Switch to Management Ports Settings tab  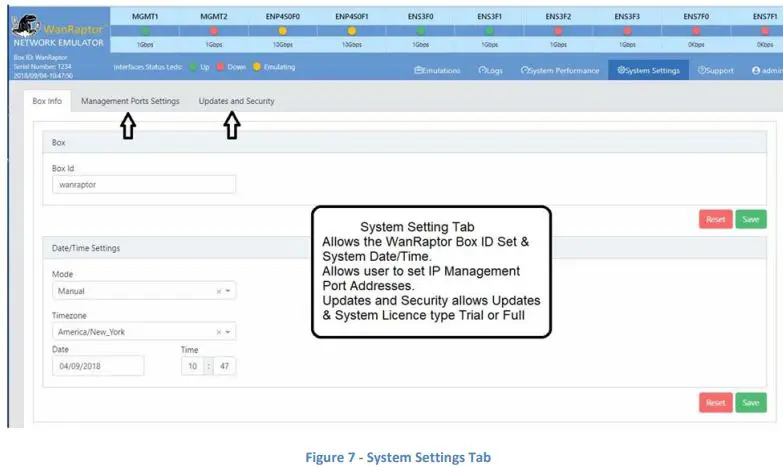(x=130, y=101)
